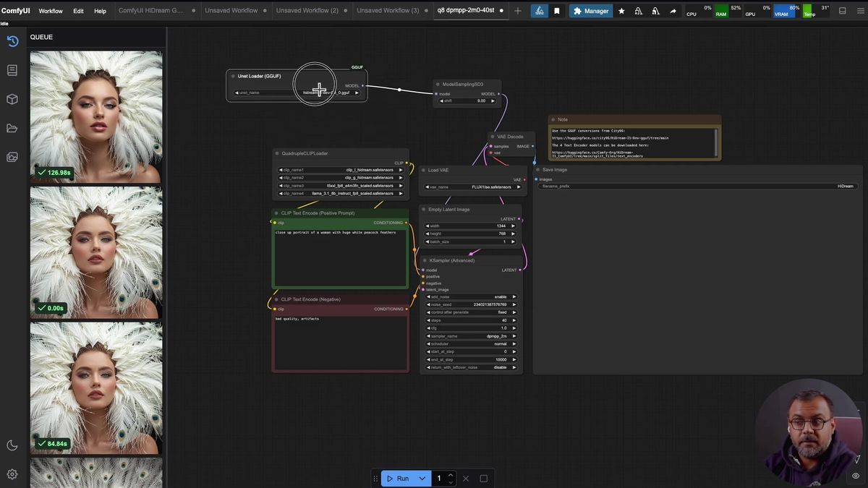Edit the filename_prefix HiDream field
Viewport: 868px width, 488px height.
pyautogui.click(x=698, y=186)
